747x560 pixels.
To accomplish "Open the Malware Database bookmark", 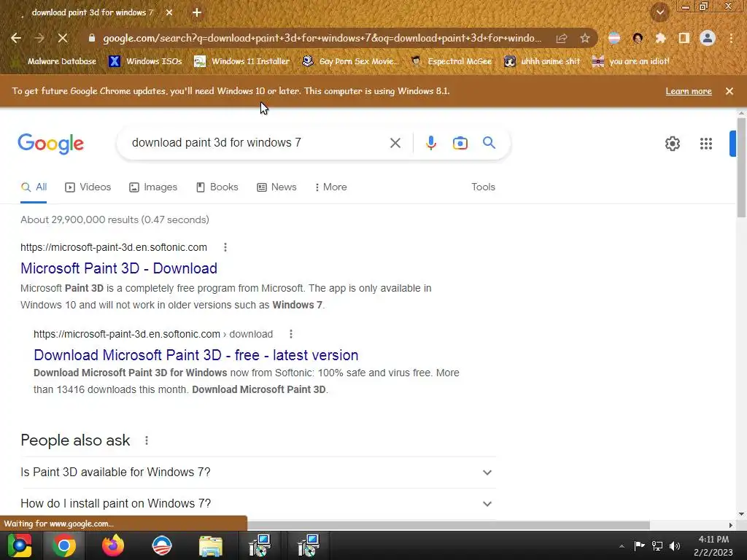I will click(x=55, y=61).
